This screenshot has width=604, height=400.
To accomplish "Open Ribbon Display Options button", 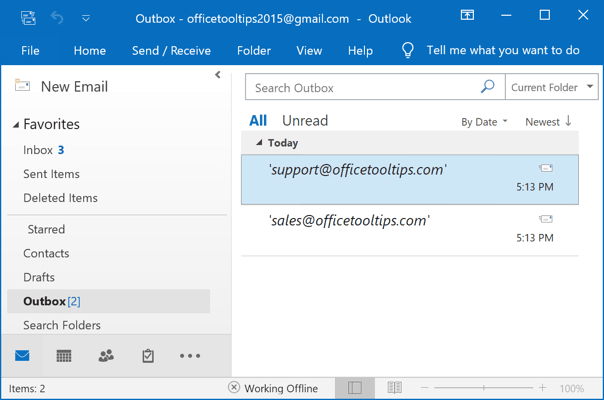I will [467, 15].
